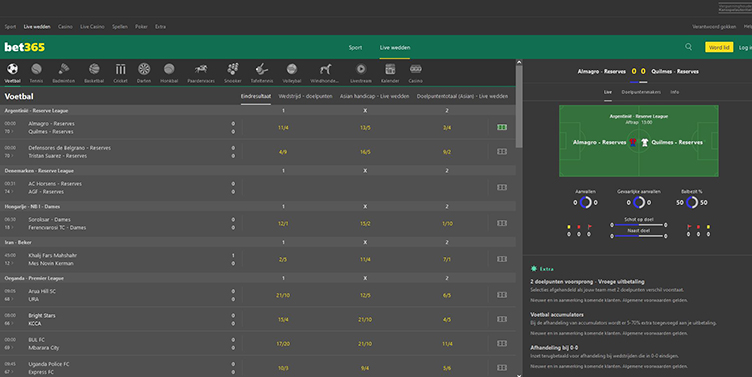Image resolution: width=752 pixels, height=377 pixels.
Task: Click the Word lid button
Action: pyautogui.click(x=719, y=47)
